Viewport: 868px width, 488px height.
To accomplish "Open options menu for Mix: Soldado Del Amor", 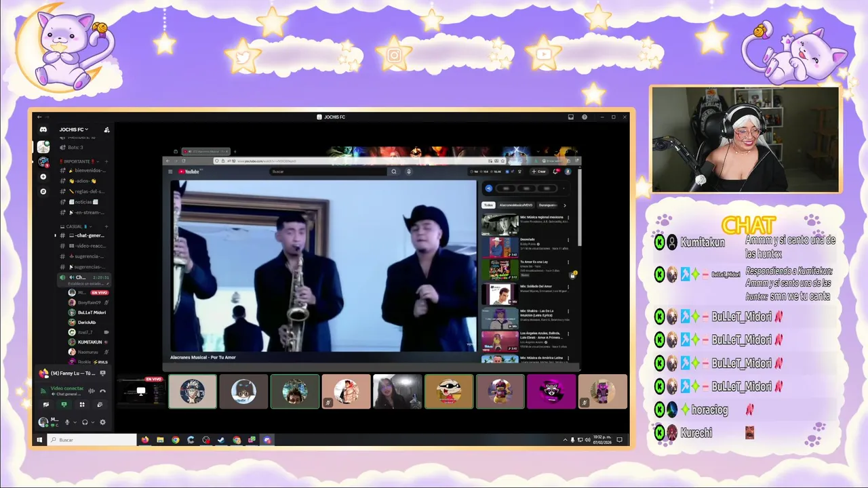I will 568,287.
